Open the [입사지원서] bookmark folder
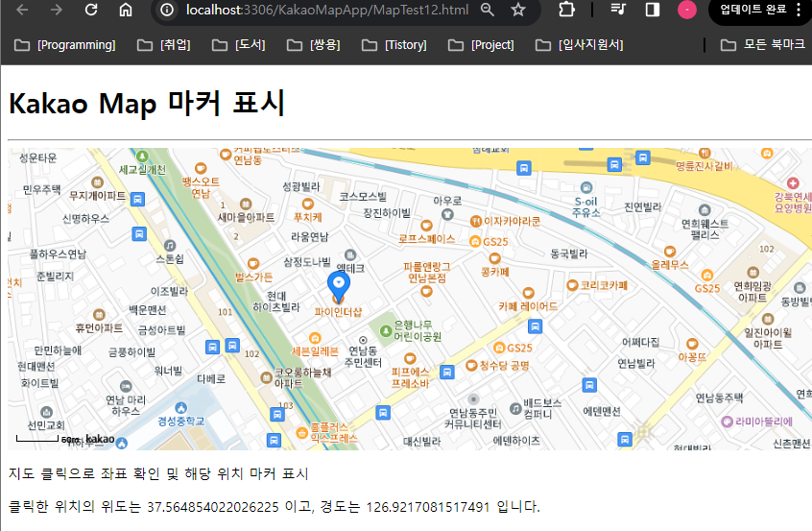The width and height of the screenshot is (812, 531). pos(580,45)
